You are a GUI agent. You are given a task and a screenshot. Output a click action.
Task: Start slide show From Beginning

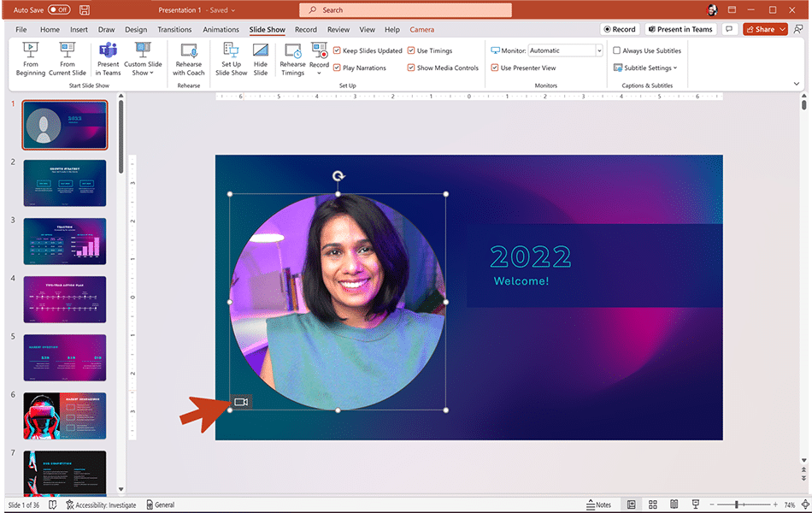(x=31, y=59)
